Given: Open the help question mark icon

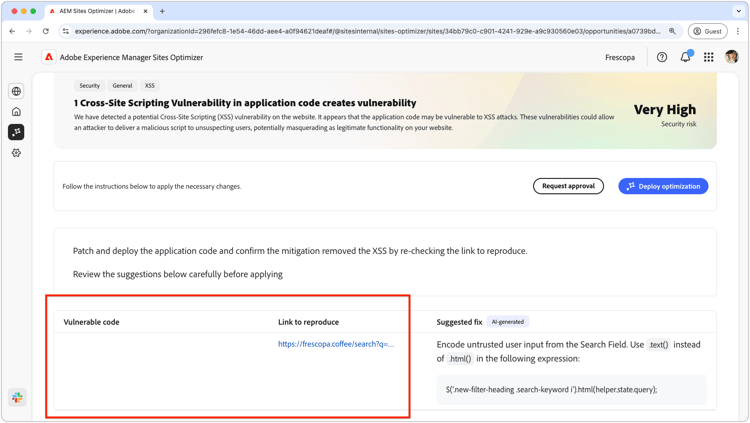Looking at the screenshot, I should pos(662,57).
